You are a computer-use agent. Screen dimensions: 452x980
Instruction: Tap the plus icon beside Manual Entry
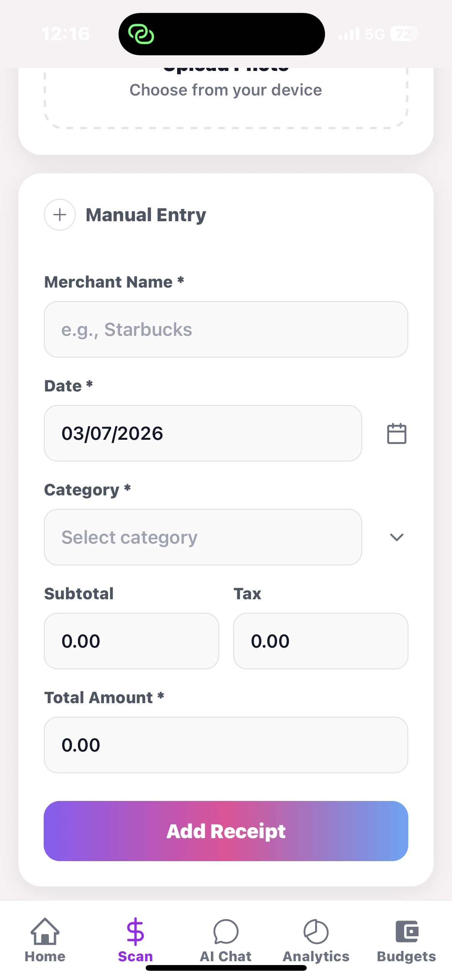tap(60, 215)
